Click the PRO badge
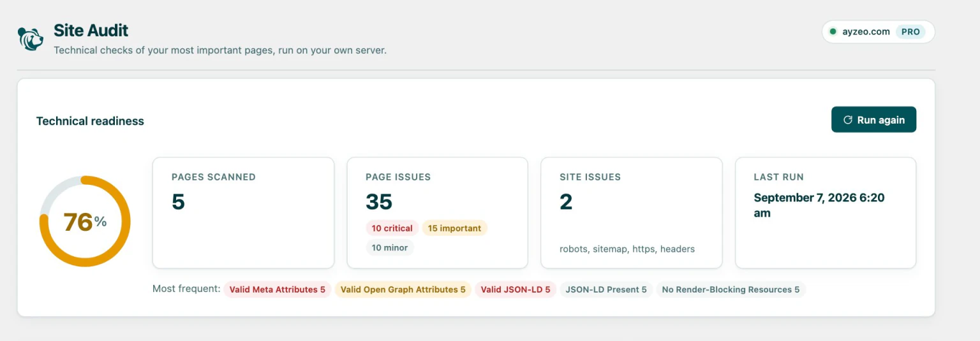Screen dimensions: 980x341 coord(910,32)
